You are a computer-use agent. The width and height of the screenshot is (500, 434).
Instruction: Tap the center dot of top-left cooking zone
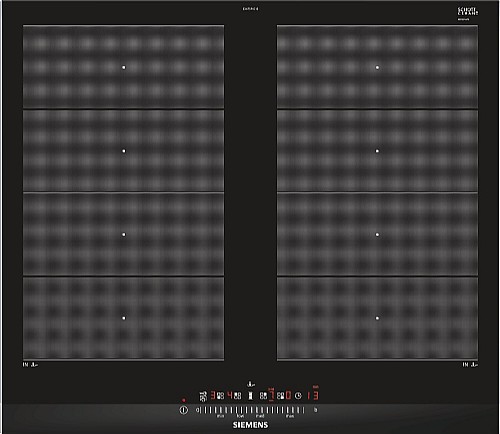click(x=124, y=67)
